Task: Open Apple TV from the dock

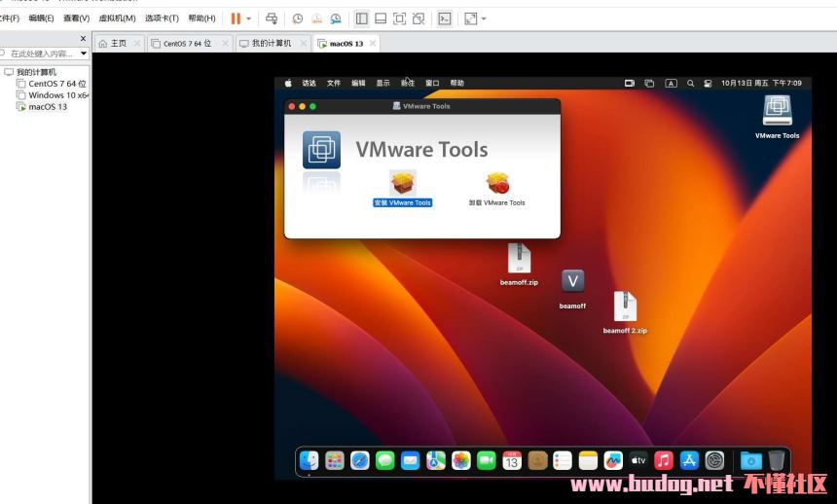Action: (638, 460)
